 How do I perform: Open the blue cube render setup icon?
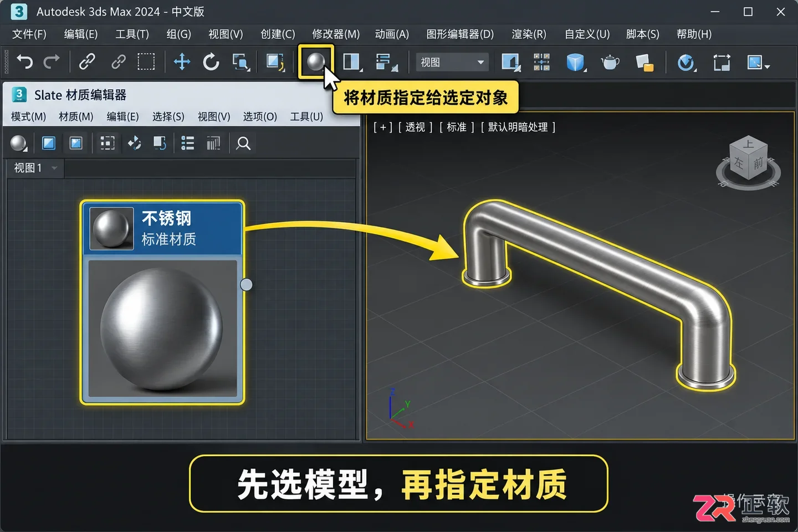point(576,62)
